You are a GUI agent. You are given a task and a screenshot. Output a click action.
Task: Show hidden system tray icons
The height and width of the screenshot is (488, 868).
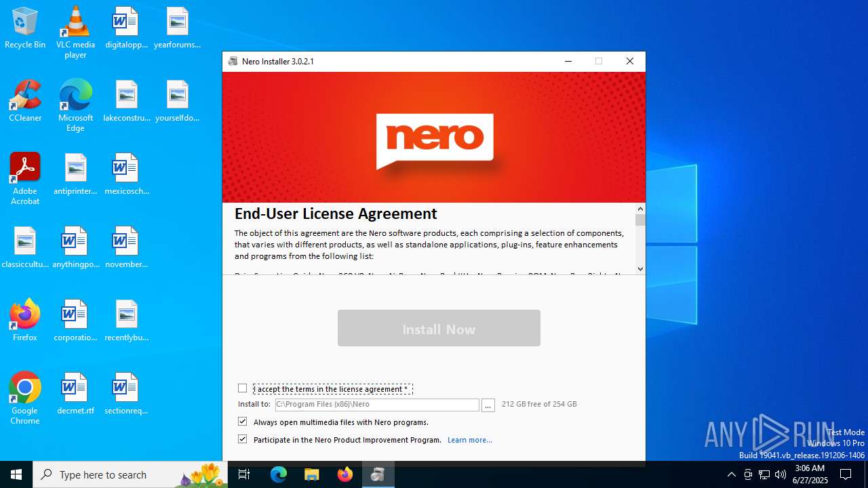[x=731, y=474]
